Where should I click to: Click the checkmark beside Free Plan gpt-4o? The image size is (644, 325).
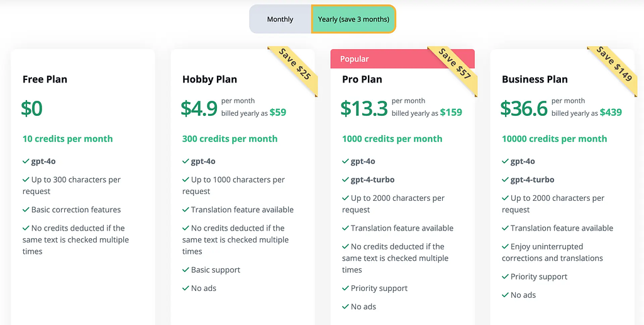coord(26,161)
